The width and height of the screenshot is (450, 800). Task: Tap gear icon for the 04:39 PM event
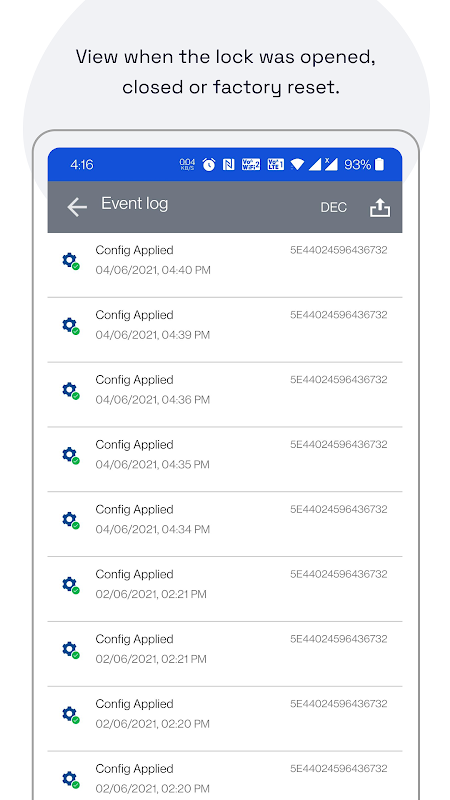pyautogui.click(x=70, y=326)
